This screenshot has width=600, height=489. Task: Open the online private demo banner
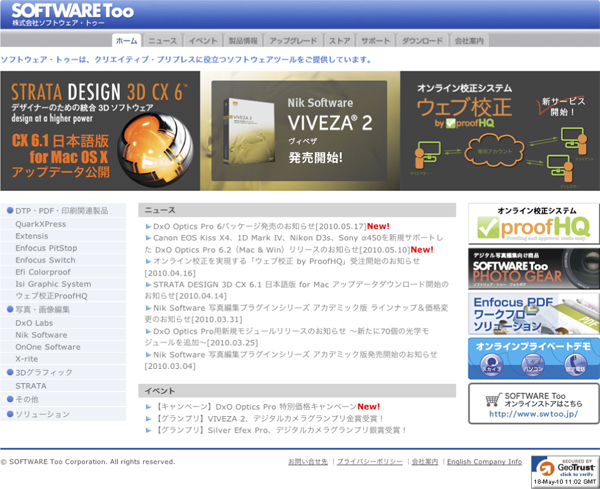[x=533, y=357]
